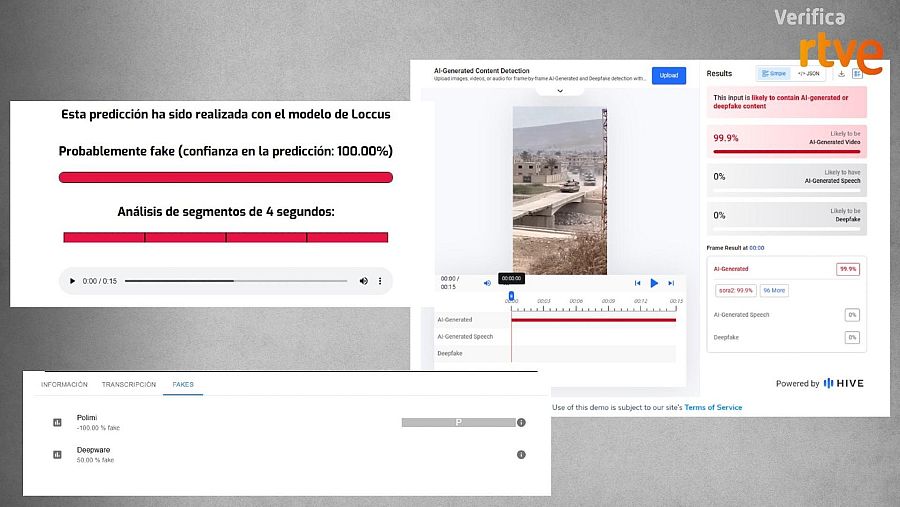
Task: Collapse the upload description chevron
Action: [x=560, y=91]
